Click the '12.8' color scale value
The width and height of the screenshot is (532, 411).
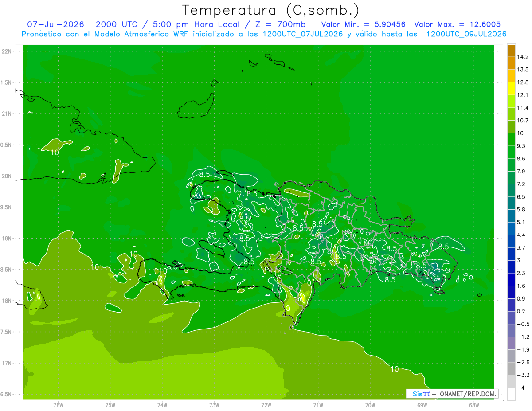click(523, 82)
